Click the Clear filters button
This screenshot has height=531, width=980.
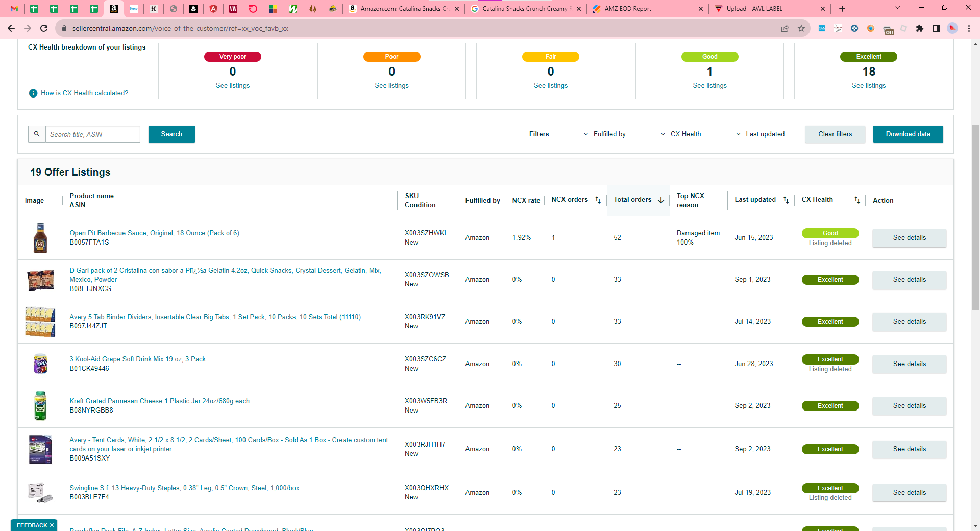point(835,134)
